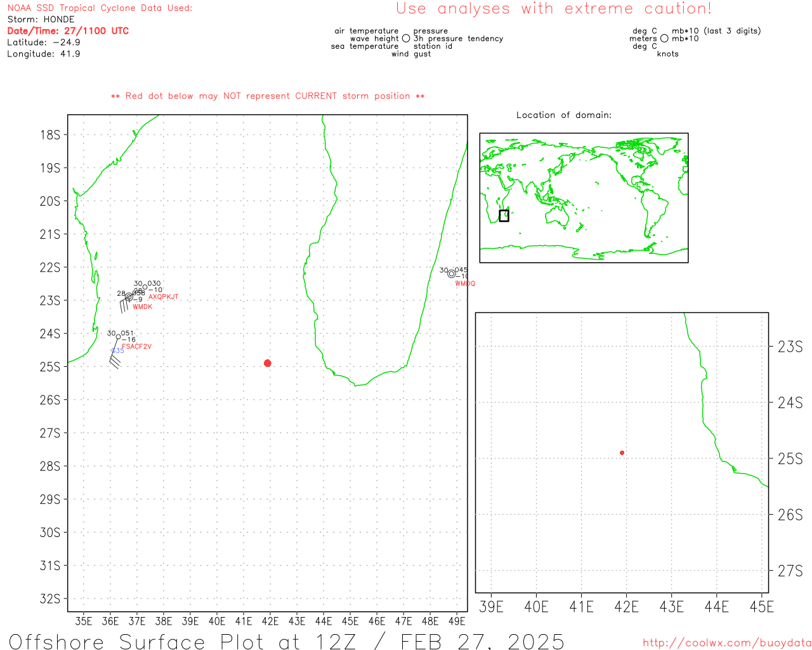Click the 'Latitude: -24.9' text

point(44,43)
